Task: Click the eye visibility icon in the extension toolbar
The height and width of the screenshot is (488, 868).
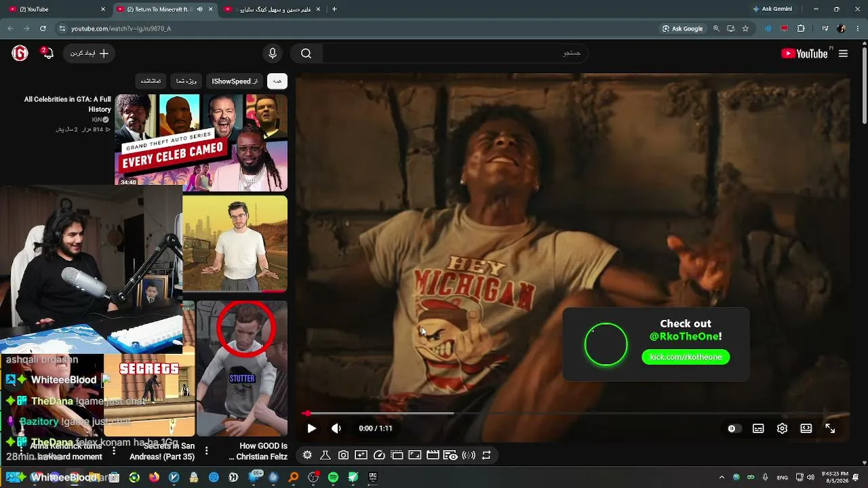Action: (450, 455)
